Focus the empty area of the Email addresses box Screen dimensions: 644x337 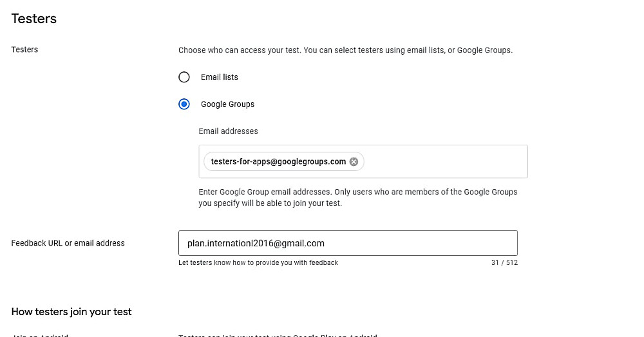point(444,162)
